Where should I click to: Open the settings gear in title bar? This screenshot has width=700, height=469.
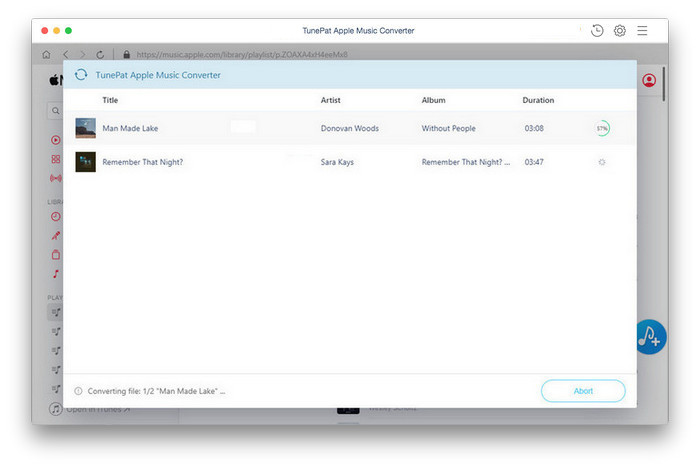(x=620, y=31)
